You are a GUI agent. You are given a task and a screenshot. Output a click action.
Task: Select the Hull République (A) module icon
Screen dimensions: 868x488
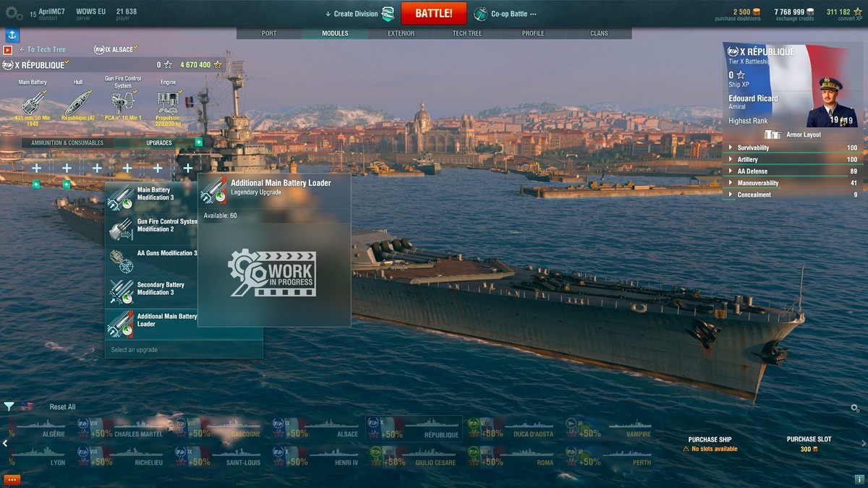[x=77, y=103]
